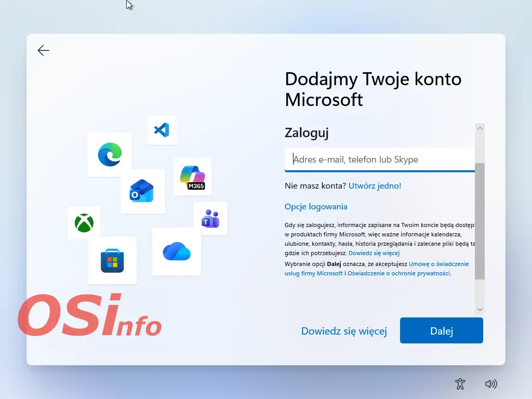Click the bottom "Dowiedz się więcej" button

344,331
